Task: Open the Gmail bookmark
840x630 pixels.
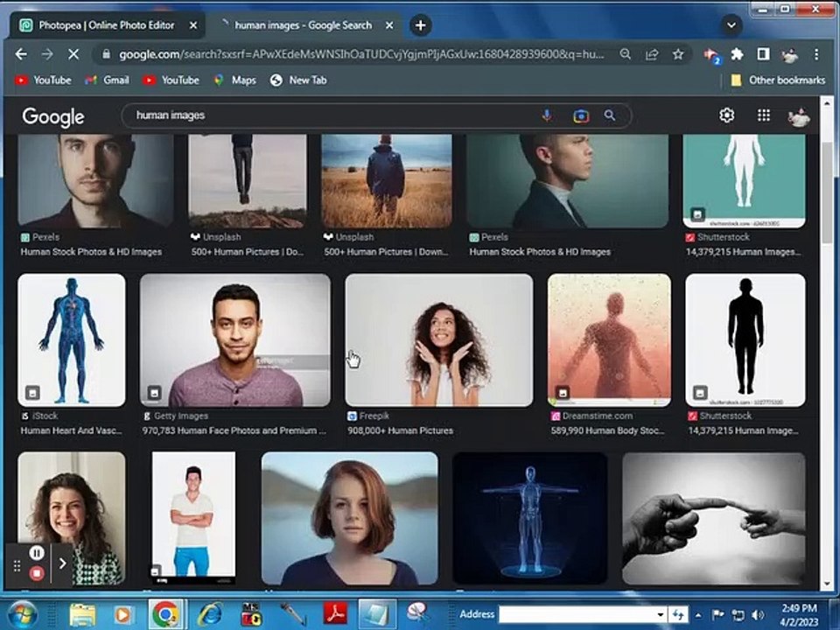Action: pos(108,80)
